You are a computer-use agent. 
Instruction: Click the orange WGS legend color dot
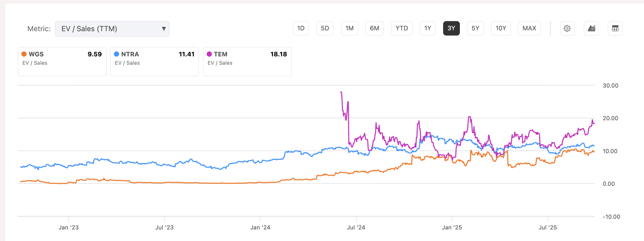(25, 54)
